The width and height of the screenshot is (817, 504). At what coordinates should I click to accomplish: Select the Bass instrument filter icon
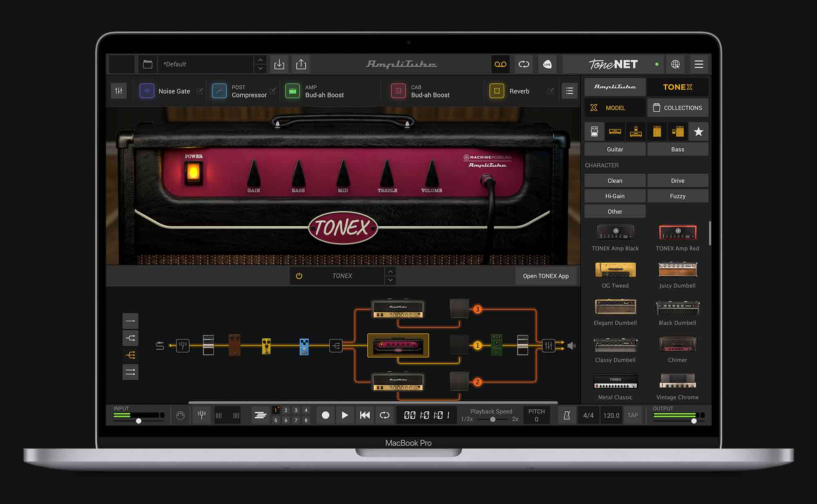(676, 149)
